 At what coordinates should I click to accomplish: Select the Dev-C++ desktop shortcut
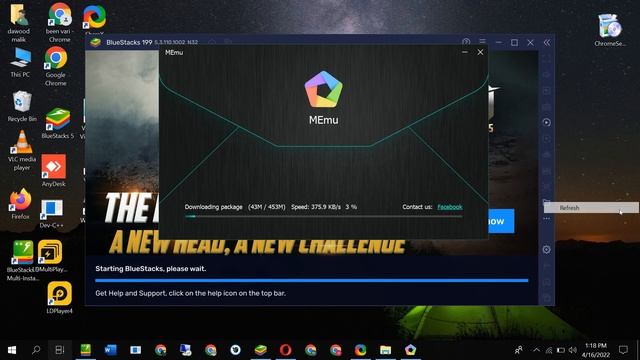51,214
